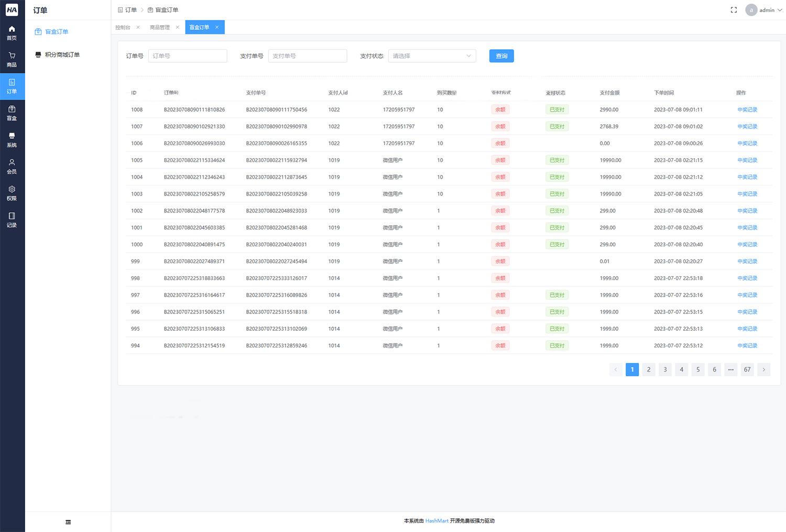Expand the 支付状态 dropdown selector
The image size is (786, 532).
click(432, 56)
